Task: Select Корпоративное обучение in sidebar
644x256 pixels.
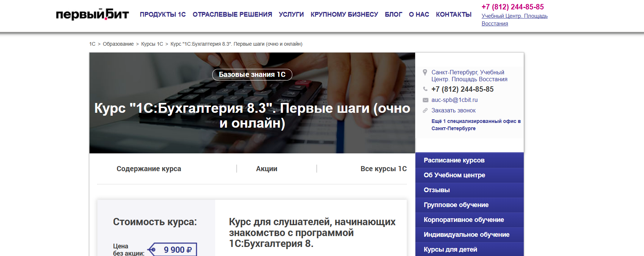Action: [464, 220]
